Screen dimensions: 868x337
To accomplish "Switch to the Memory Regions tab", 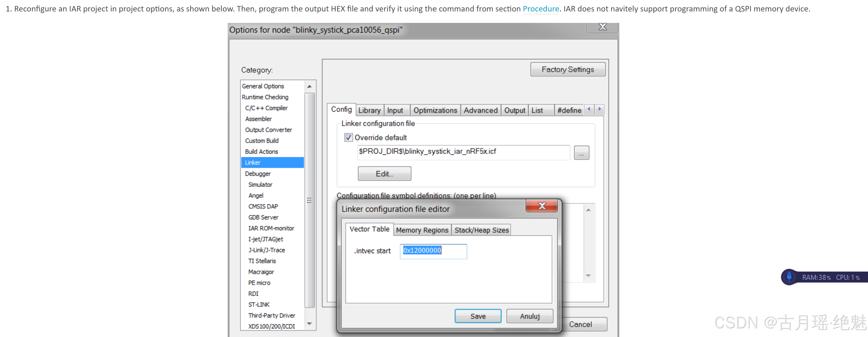I will click(422, 230).
